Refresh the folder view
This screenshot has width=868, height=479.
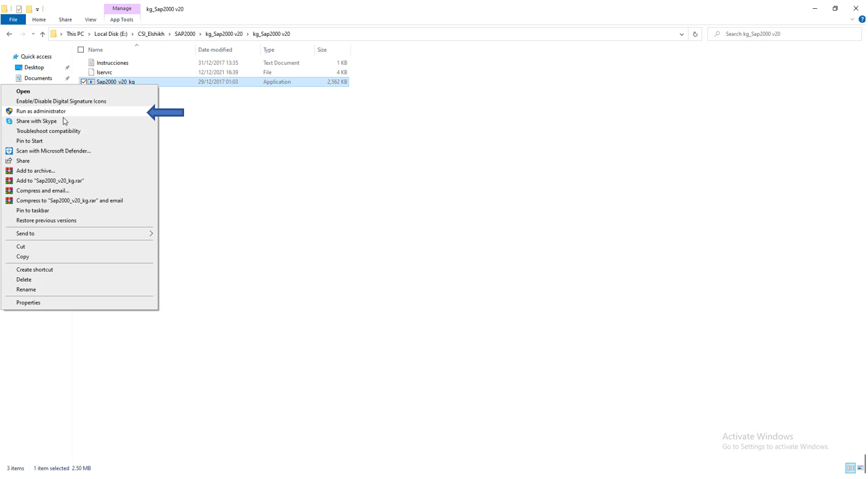(695, 34)
